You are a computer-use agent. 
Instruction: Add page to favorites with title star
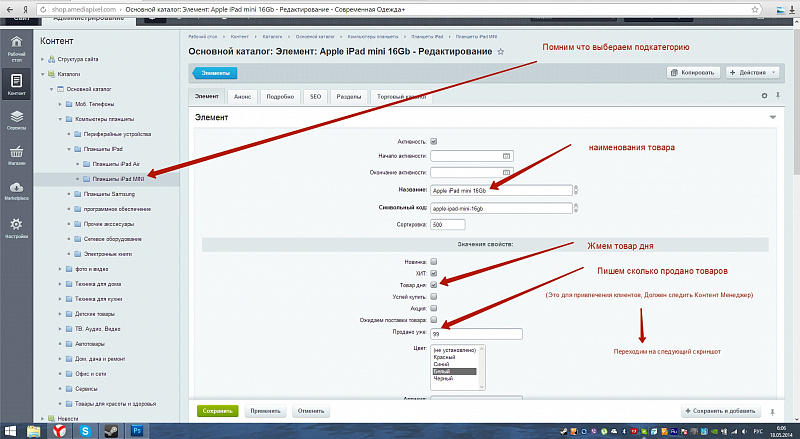click(501, 52)
